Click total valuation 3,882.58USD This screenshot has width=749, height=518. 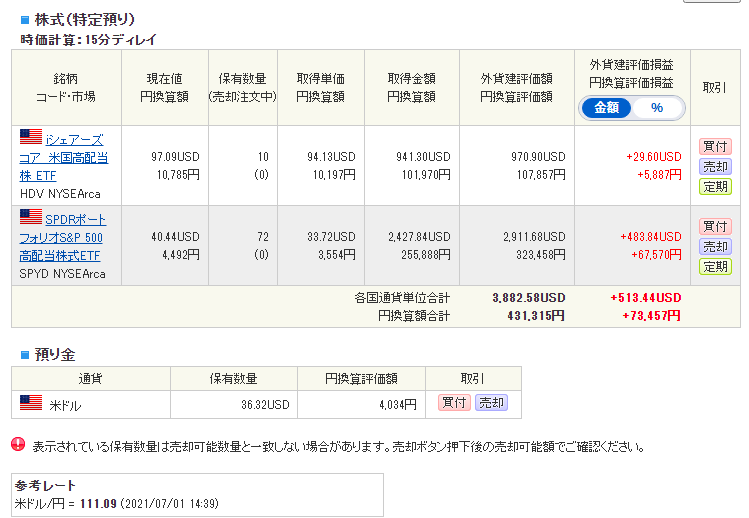[x=529, y=298]
